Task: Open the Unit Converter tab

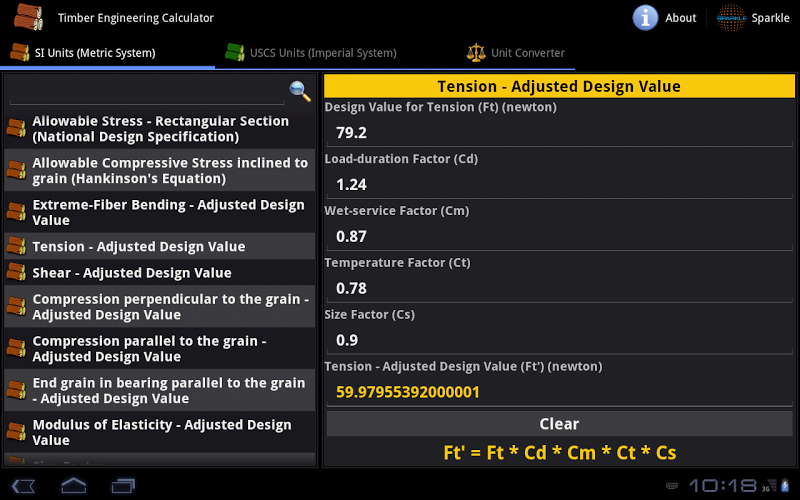Action: pos(515,53)
